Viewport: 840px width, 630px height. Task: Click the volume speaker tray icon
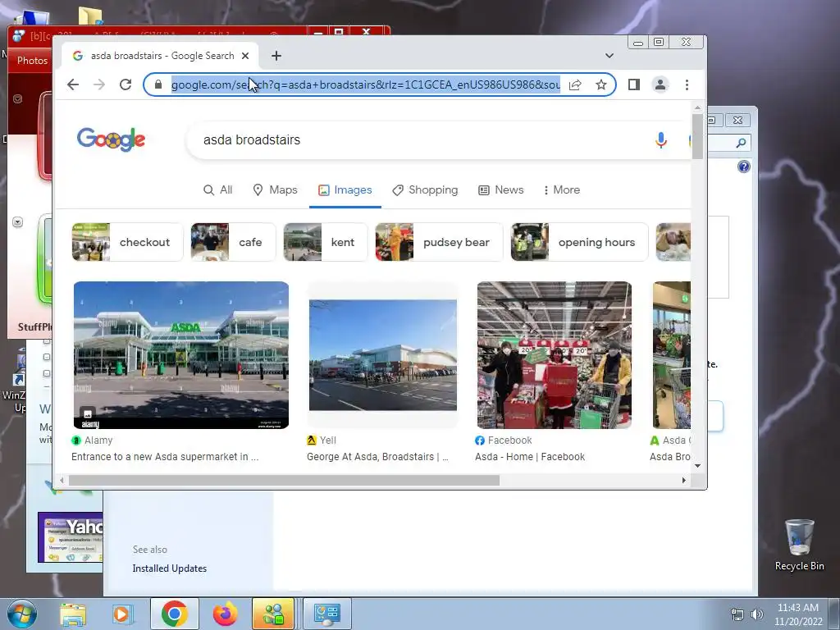point(756,614)
